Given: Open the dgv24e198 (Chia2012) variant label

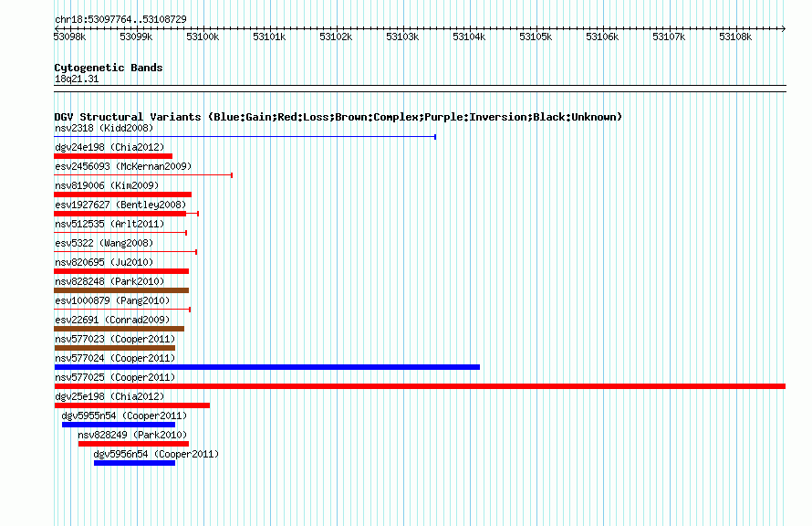Looking at the screenshot, I should click(x=109, y=147).
